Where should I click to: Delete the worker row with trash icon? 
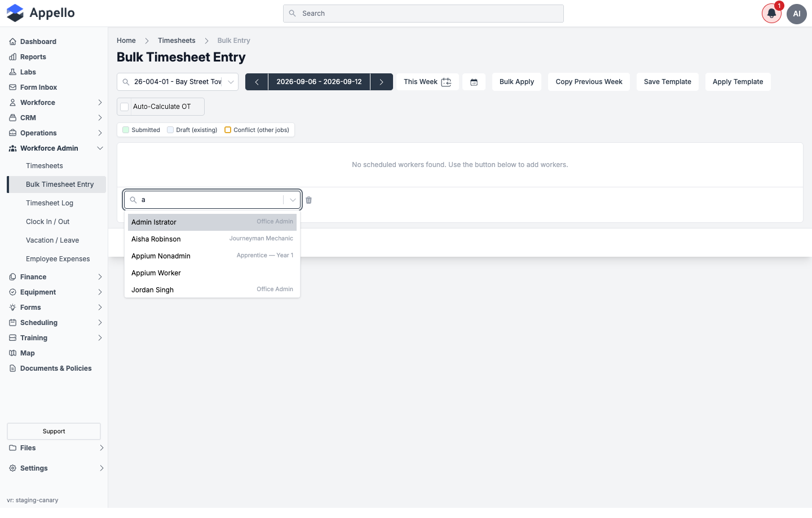tap(309, 200)
